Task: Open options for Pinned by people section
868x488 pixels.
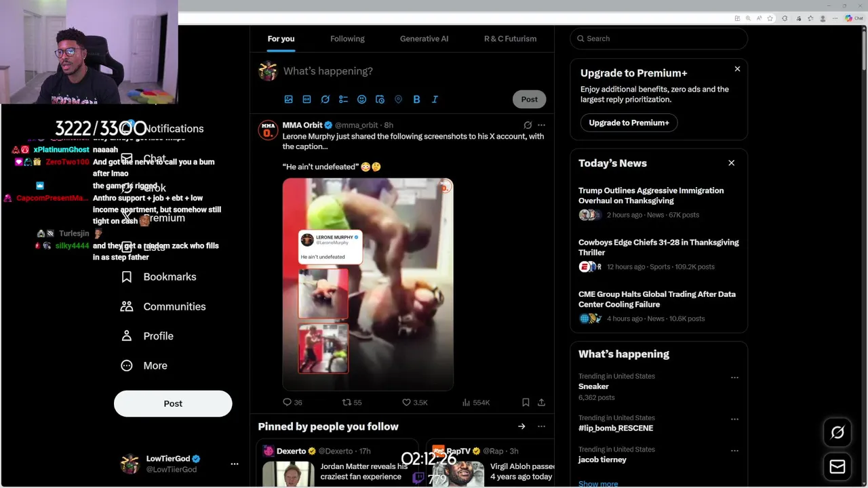Action: (541, 426)
